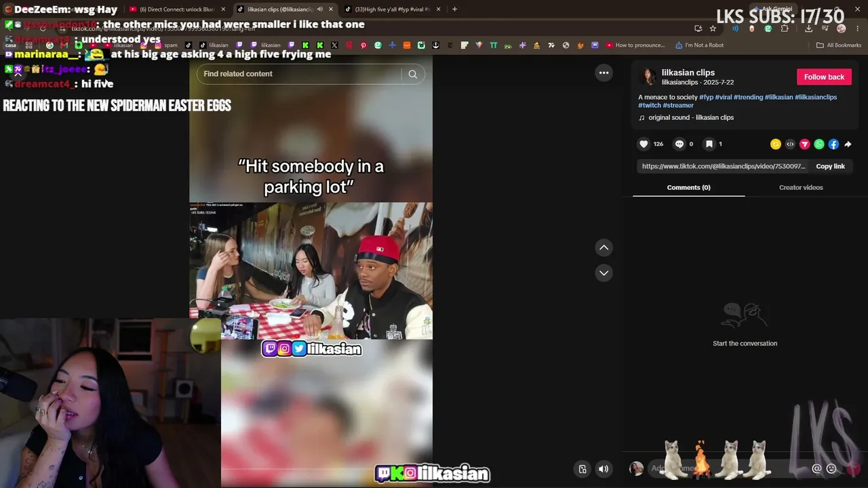This screenshot has height=488, width=868.
Task: Open the video's three-dot more menu
Action: [604, 73]
